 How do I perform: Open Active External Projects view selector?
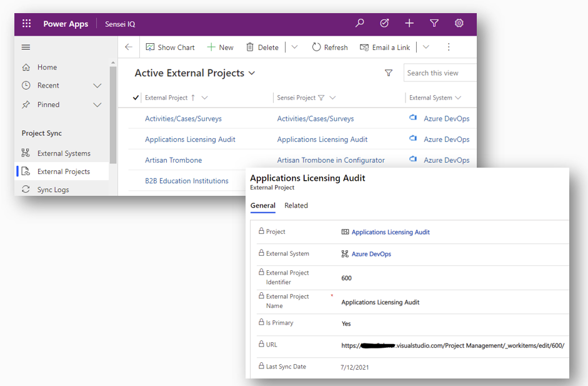[x=194, y=73]
